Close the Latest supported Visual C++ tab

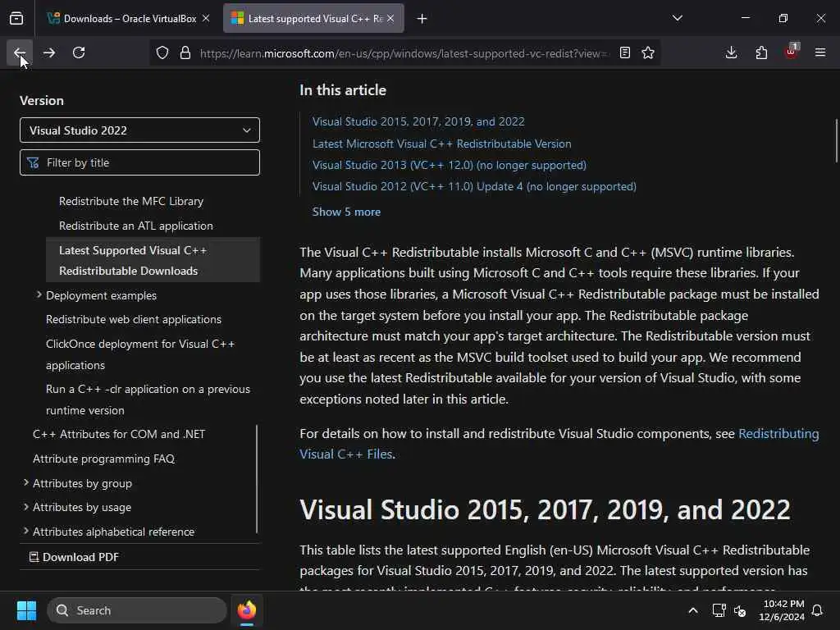[390, 18]
